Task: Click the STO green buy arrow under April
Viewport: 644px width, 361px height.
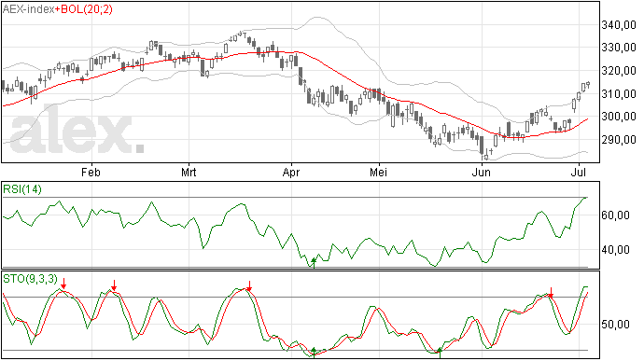Action: coord(314,352)
